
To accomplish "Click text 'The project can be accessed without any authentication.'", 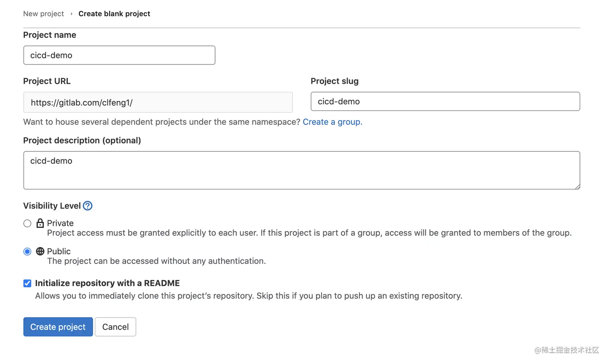I will click(x=156, y=261).
